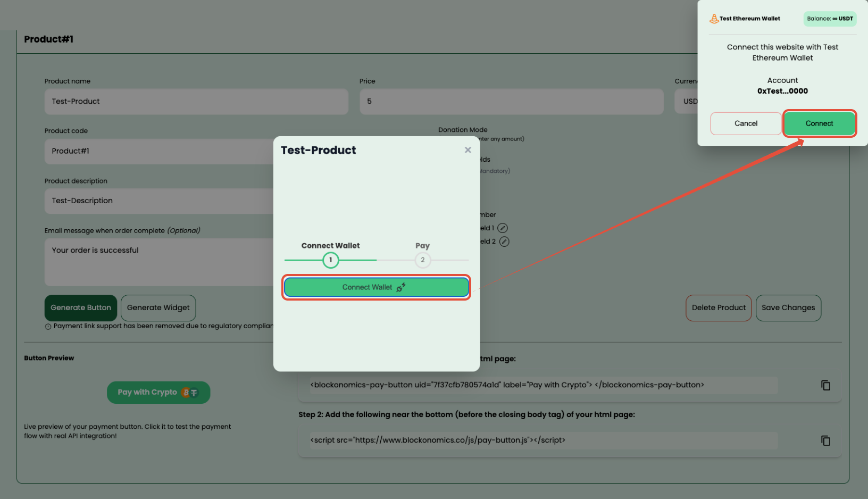Copy the blockonomics-pay-button HTML snippet
The image size is (868, 499).
[825, 385]
